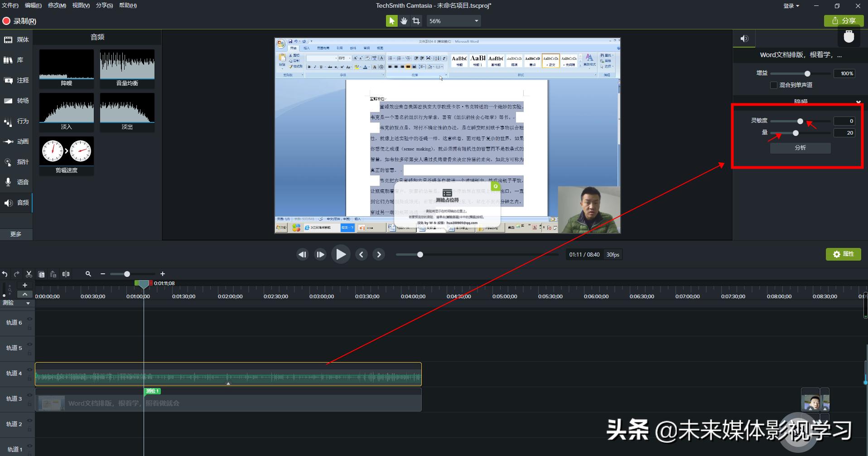Open the 注释 (Annotations) panel
868x456 pixels.
click(16, 80)
